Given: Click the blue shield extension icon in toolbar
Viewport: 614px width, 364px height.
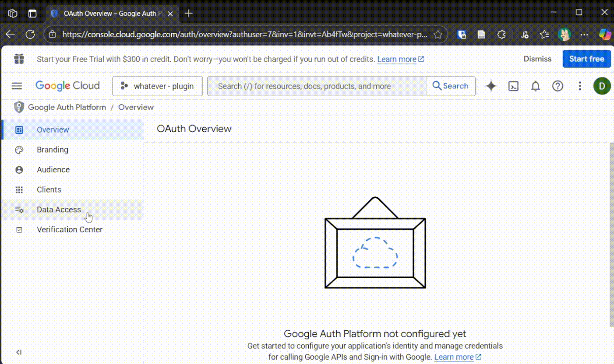Looking at the screenshot, I should click(461, 35).
